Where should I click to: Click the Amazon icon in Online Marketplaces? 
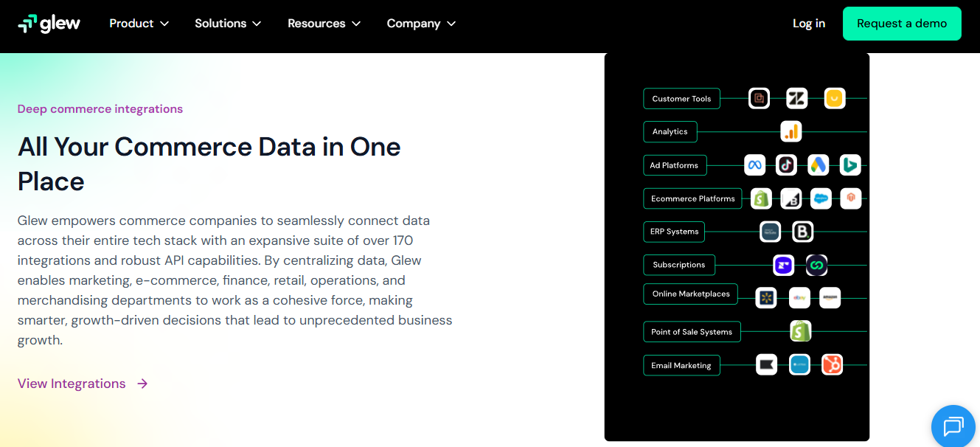pos(830,297)
